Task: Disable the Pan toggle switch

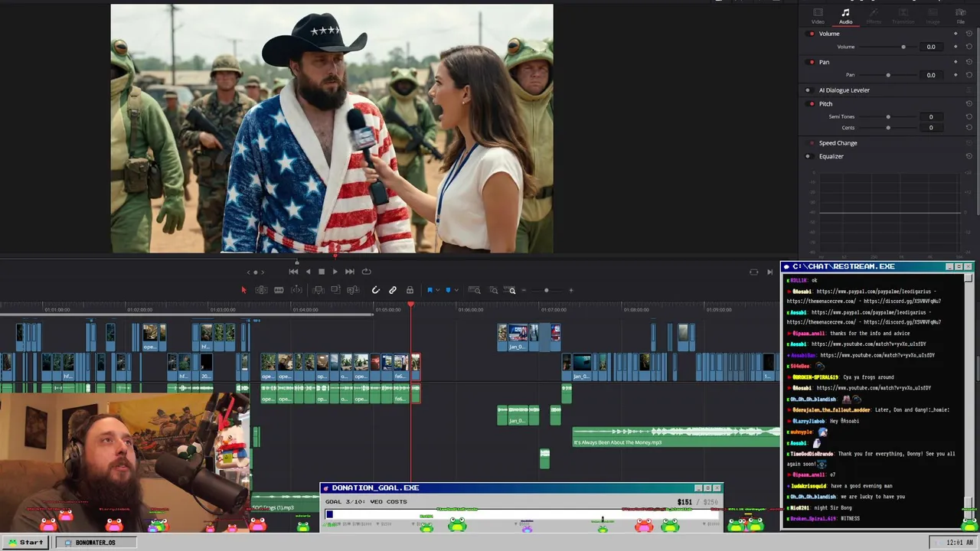Action: [x=810, y=62]
